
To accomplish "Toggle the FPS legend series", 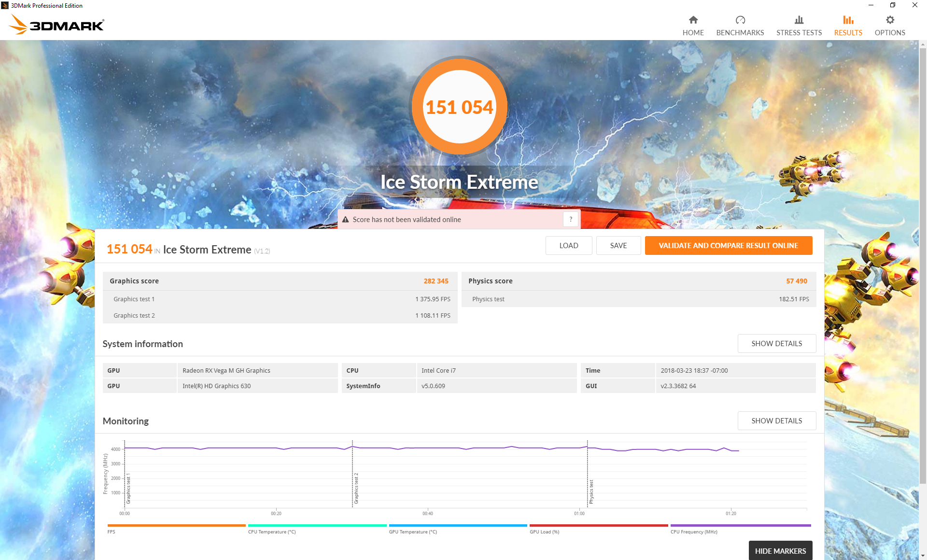I will [x=176, y=529].
